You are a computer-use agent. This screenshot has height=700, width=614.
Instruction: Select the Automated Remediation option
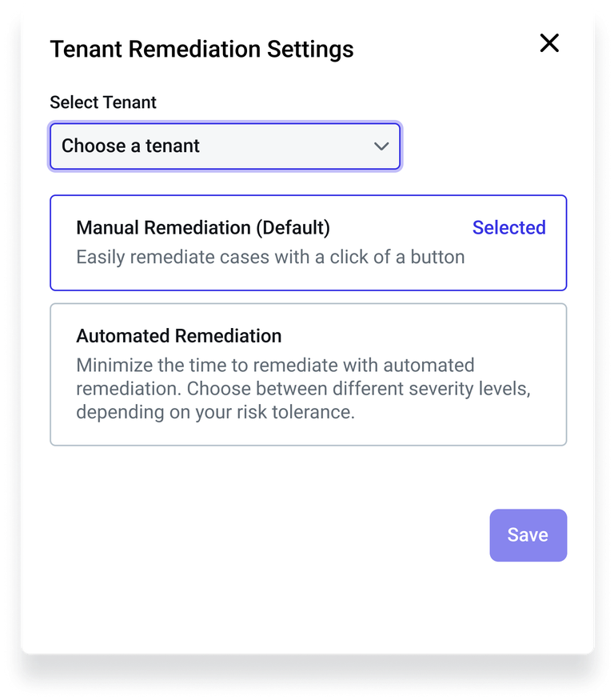pos(307,374)
